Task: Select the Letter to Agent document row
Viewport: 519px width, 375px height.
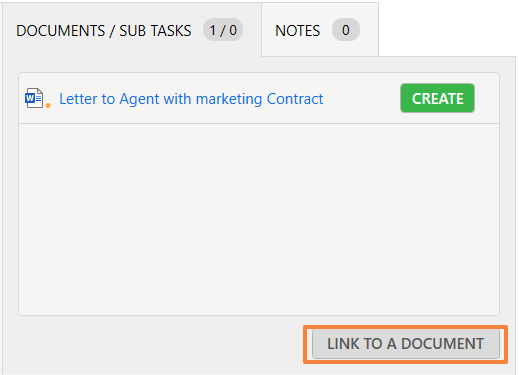Action: tap(259, 98)
